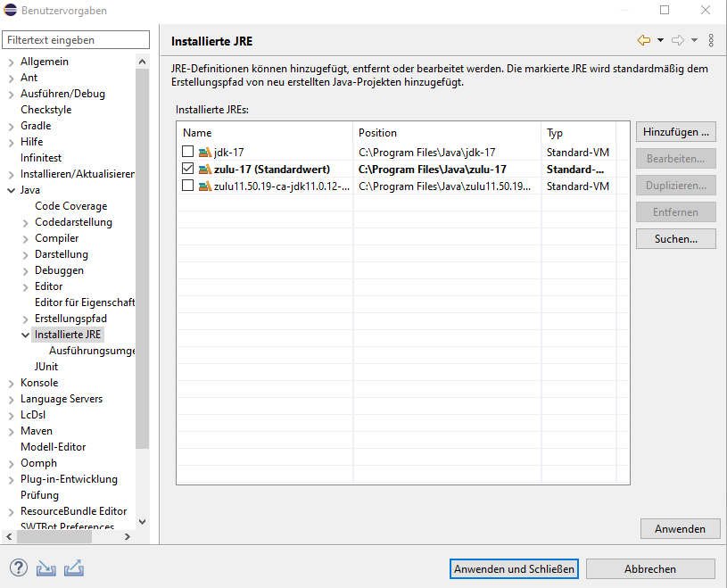Click Standard-VM type of zulu11 row

tap(578, 186)
